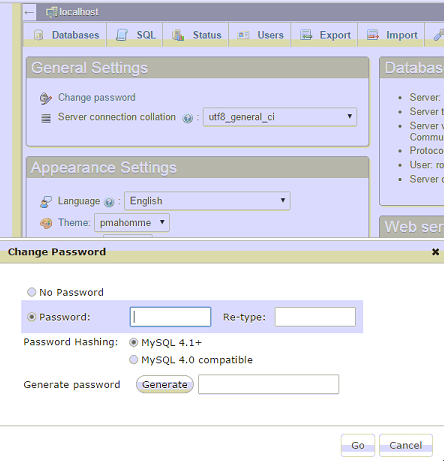Click the Password Hashing label
444x461 pixels.
(71, 342)
